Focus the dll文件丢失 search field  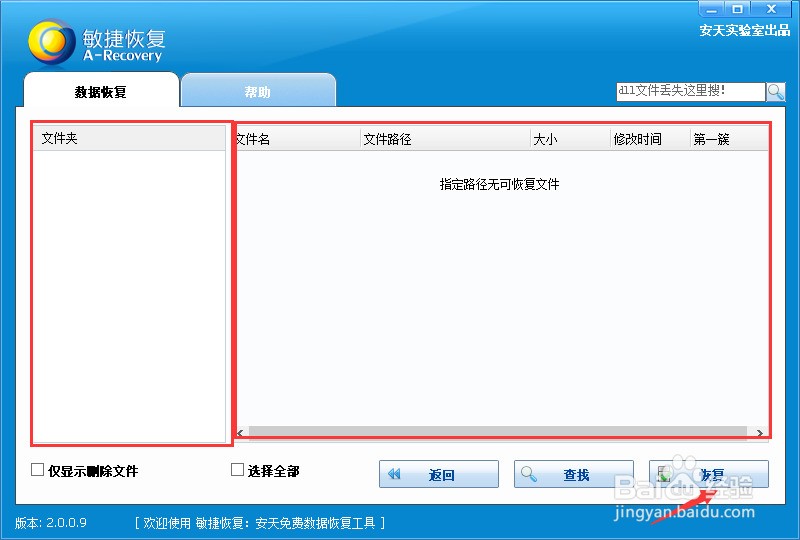689,92
